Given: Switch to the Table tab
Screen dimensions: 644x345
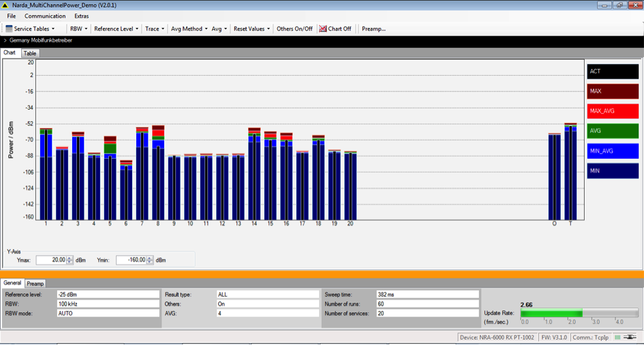Looking at the screenshot, I should tap(30, 53).
